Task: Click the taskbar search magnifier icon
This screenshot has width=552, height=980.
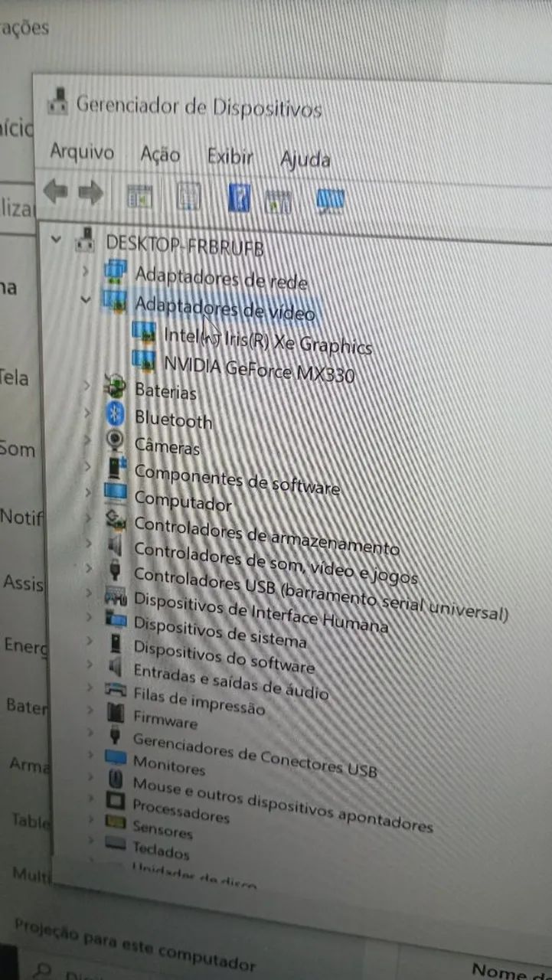Action: [42, 972]
